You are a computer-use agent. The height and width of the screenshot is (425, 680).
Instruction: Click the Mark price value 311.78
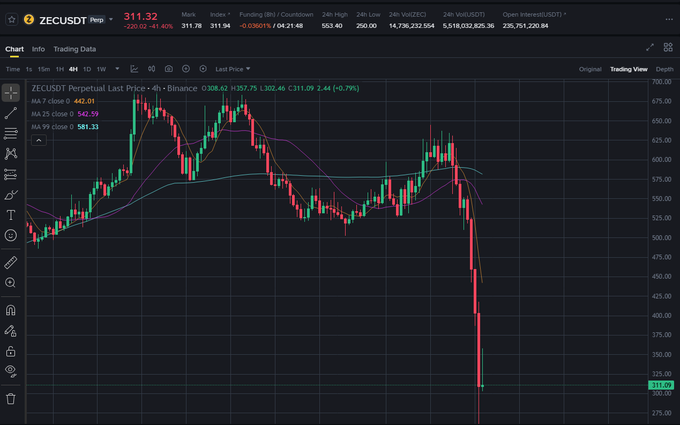(191, 26)
